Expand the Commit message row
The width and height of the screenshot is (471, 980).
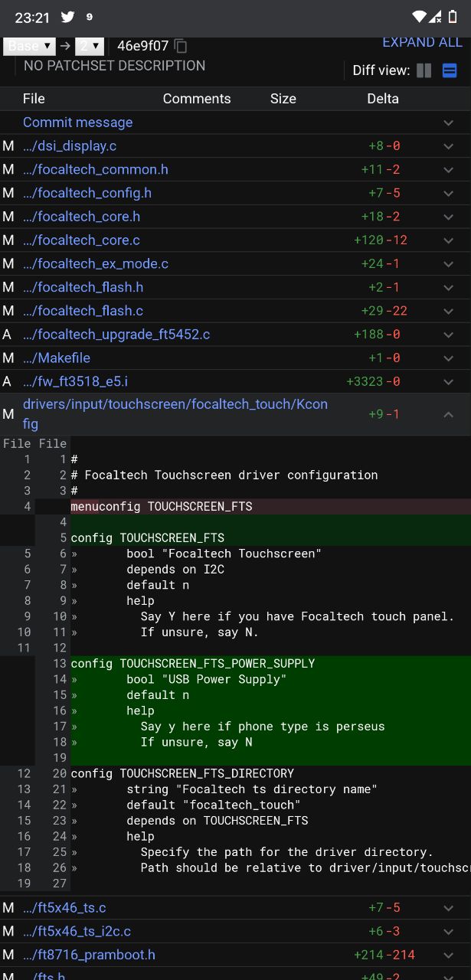(449, 122)
